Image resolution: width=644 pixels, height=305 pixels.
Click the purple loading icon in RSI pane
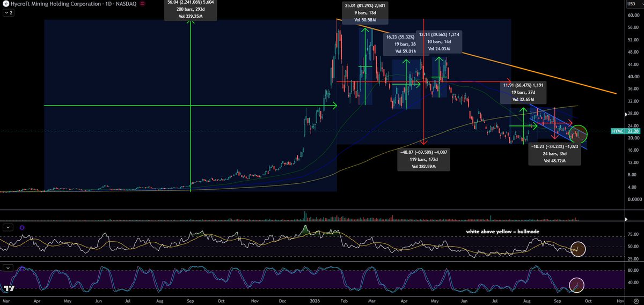coord(23,227)
